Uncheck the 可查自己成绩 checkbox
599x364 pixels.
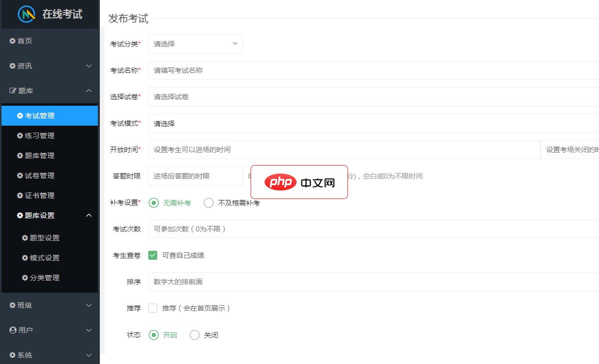pyautogui.click(x=152, y=255)
